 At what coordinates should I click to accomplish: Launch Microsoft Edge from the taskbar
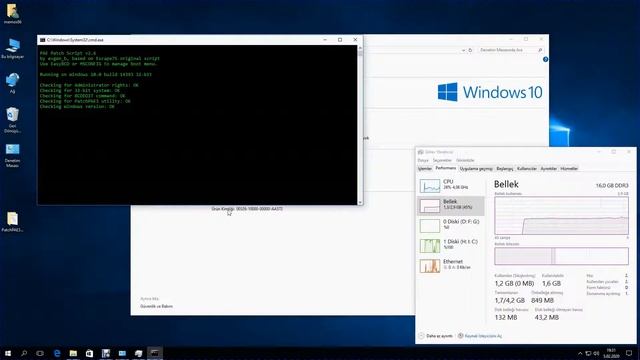[57, 353]
